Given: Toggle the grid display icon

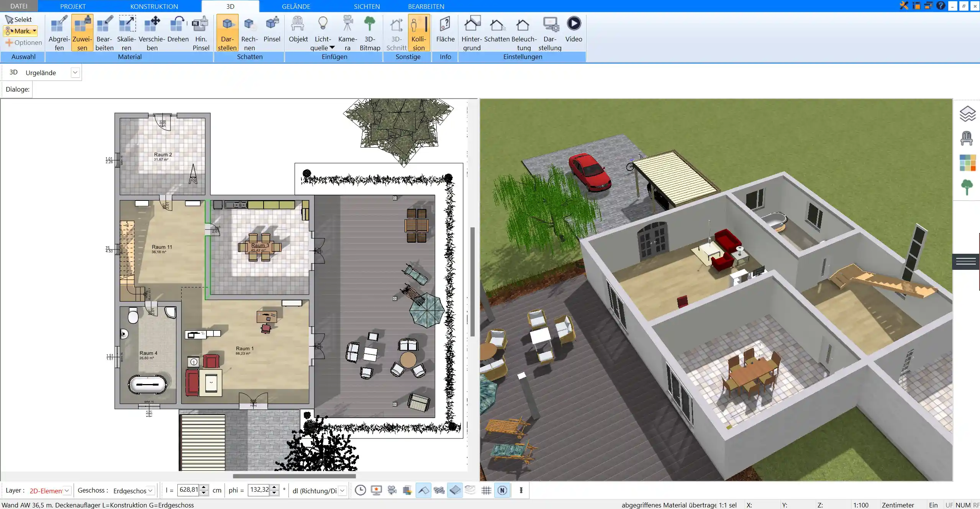Looking at the screenshot, I should pyautogui.click(x=486, y=490).
